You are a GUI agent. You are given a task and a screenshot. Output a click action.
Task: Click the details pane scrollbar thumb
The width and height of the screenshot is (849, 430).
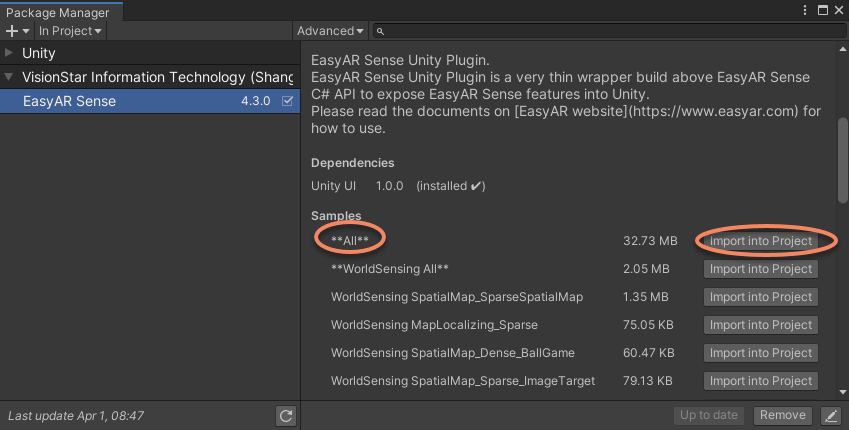(x=843, y=161)
